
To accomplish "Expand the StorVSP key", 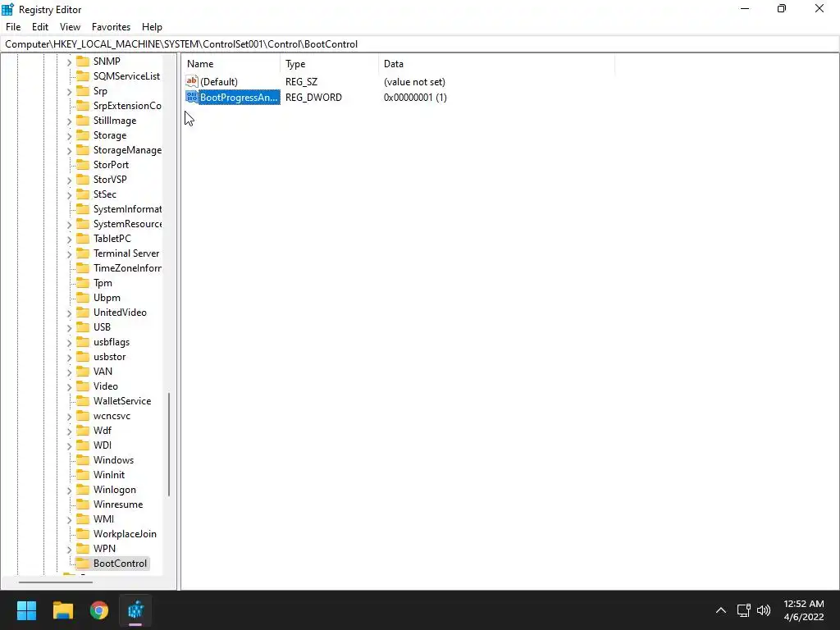I will tap(69, 180).
